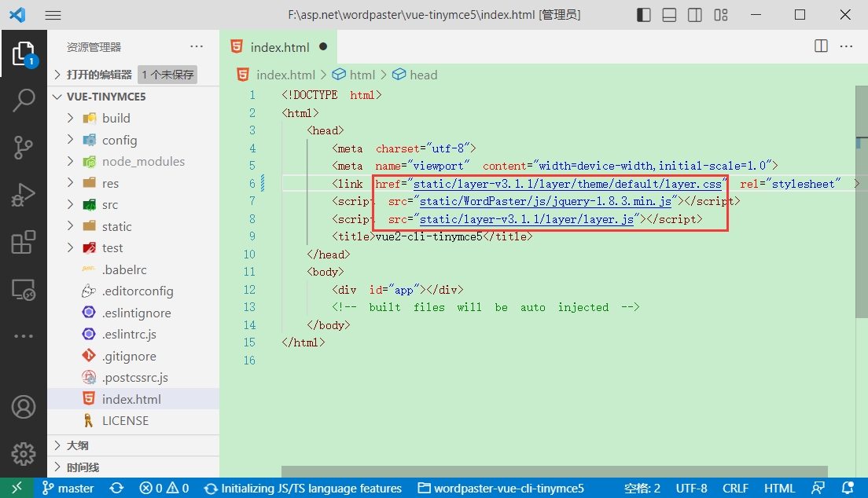
Task: Open the Manage settings gear
Action: (24, 453)
